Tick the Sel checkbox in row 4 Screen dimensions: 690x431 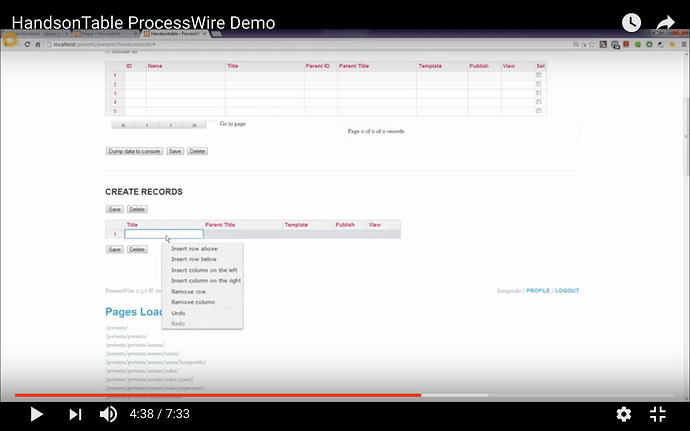point(539,102)
